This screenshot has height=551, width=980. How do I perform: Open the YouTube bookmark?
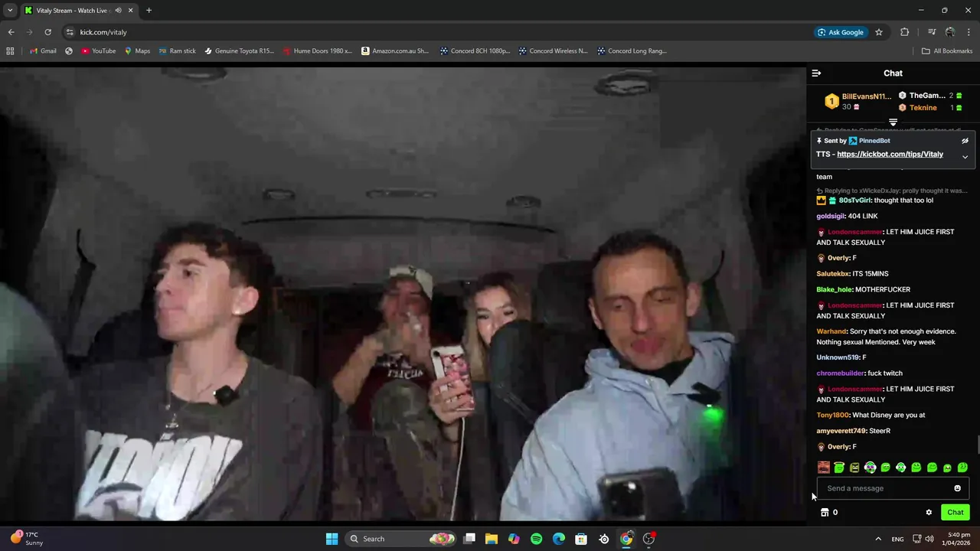(98, 51)
